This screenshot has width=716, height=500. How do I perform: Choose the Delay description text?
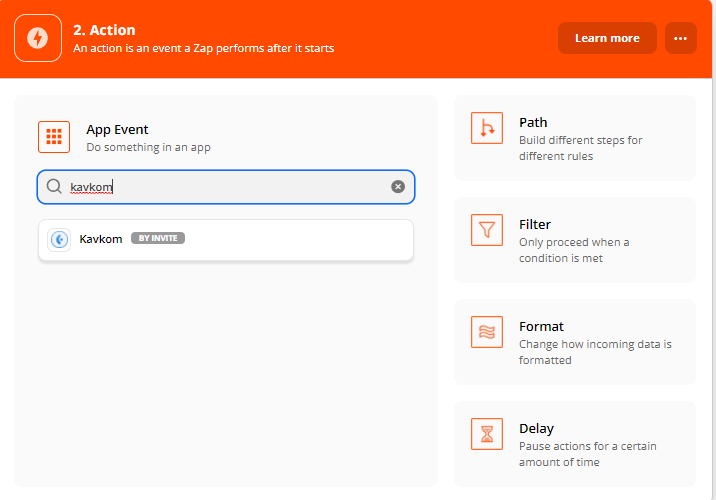coord(587,454)
